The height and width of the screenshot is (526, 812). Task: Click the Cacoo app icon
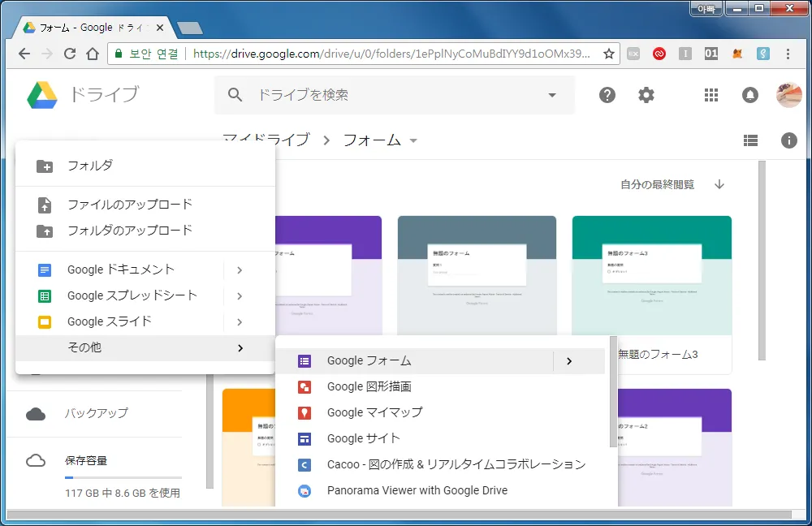(x=304, y=464)
